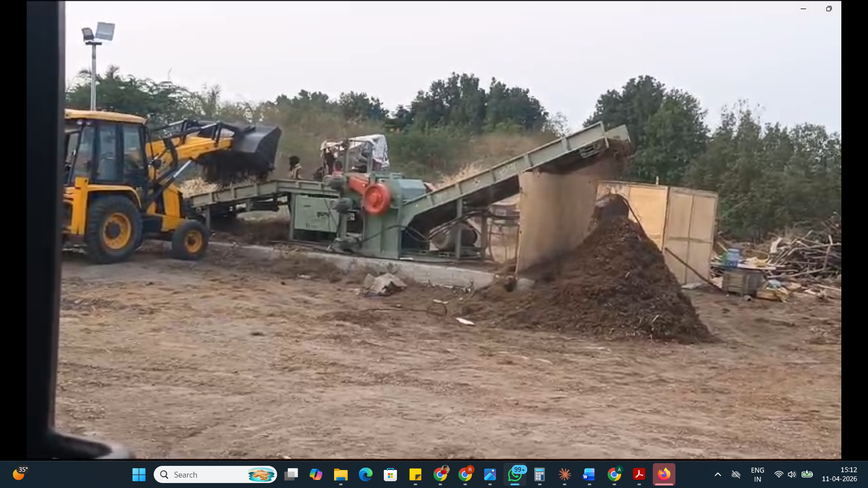Open volume control in system tray
This screenshot has height=488, width=868.
[792, 474]
